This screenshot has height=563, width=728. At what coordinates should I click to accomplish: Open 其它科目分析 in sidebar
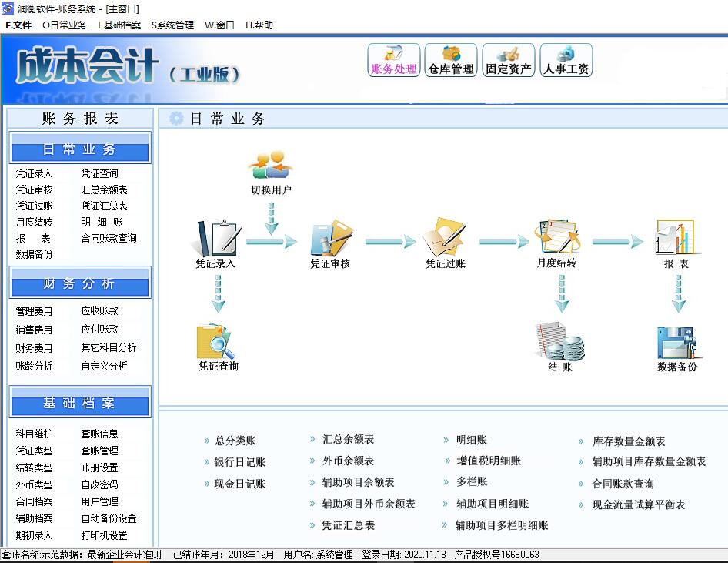pos(109,347)
